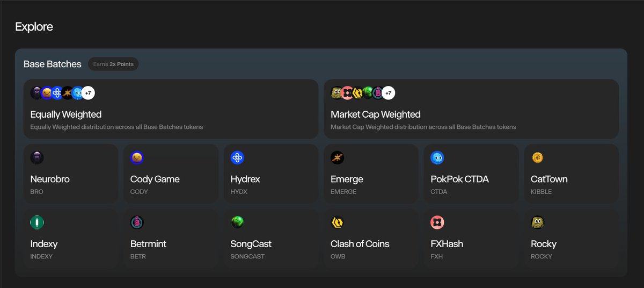Open the Betrmint token icon
This screenshot has height=288, width=644.
[x=137, y=222]
